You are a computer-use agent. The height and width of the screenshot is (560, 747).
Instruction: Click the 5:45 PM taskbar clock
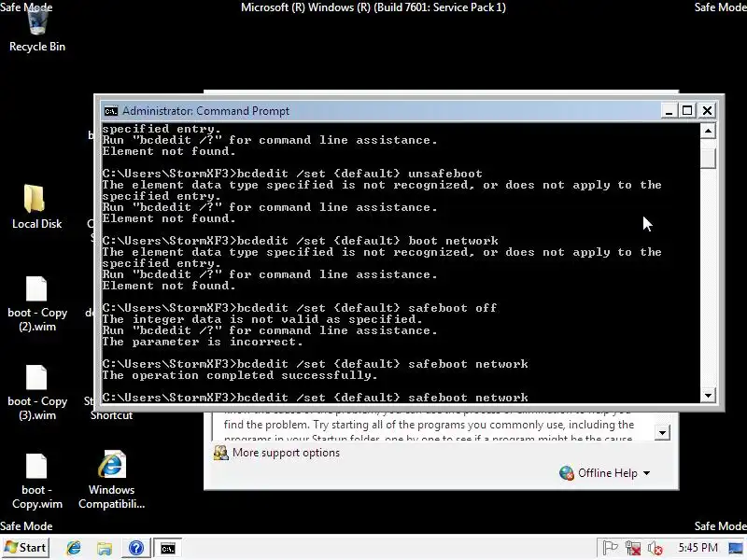[x=698, y=548]
